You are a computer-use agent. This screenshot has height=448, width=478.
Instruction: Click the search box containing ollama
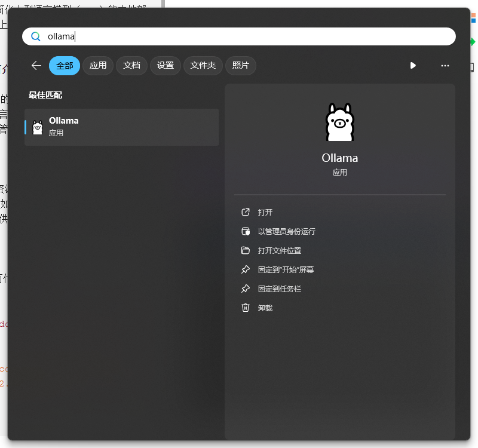[x=239, y=36]
